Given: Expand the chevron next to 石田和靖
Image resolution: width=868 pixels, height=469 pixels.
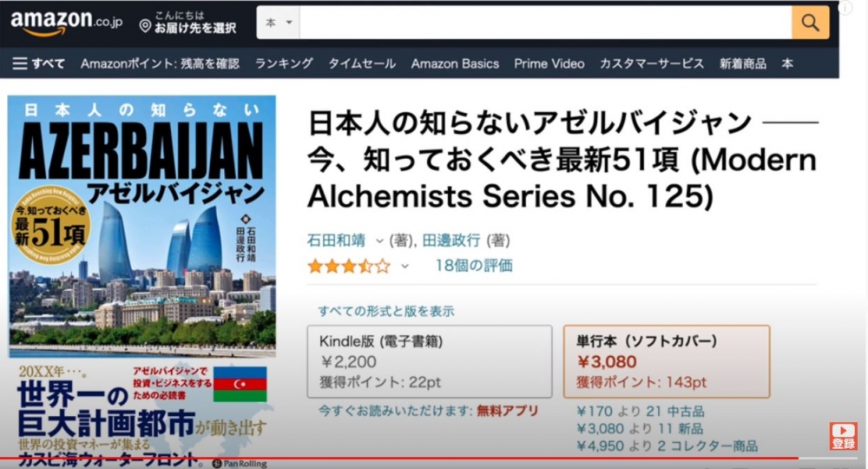Looking at the screenshot, I should [x=379, y=241].
